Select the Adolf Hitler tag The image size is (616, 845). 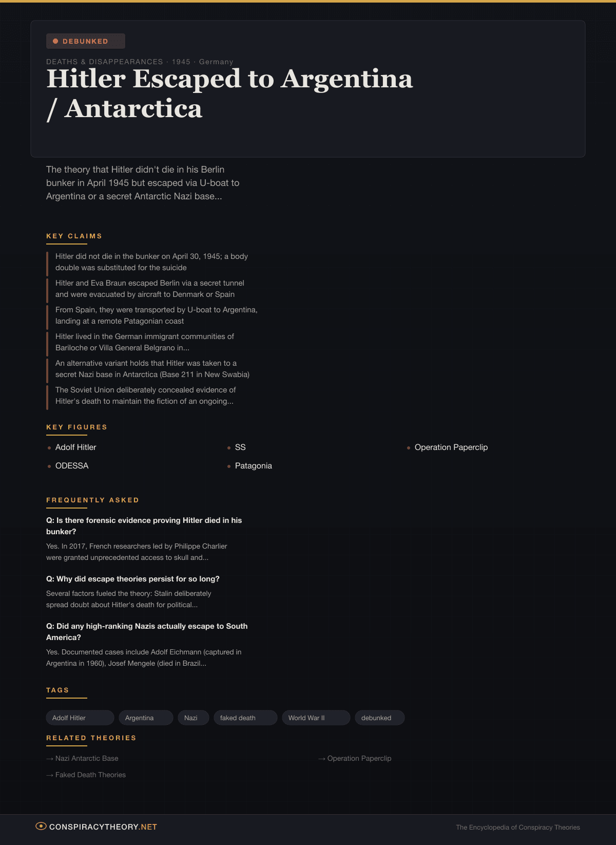pyautogui.click(x=80, y=718)
